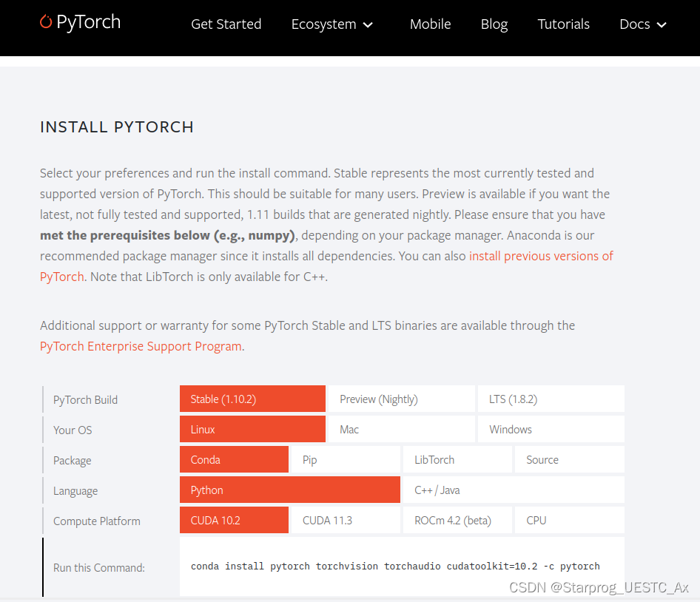Open the Mobile nav item
The width and height of the screenshot is (700, 602).
[430, 24]
